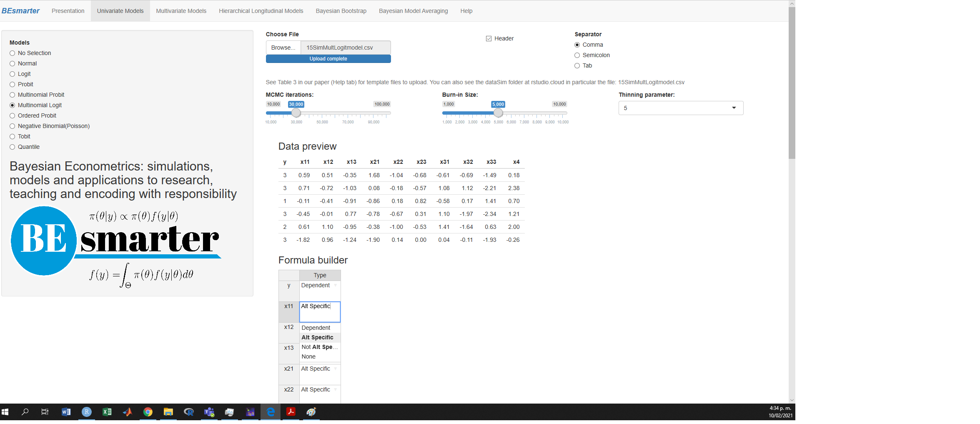Click the BEsmarter brand link
This screenshot has width=980, height=424.
point(20,10)
